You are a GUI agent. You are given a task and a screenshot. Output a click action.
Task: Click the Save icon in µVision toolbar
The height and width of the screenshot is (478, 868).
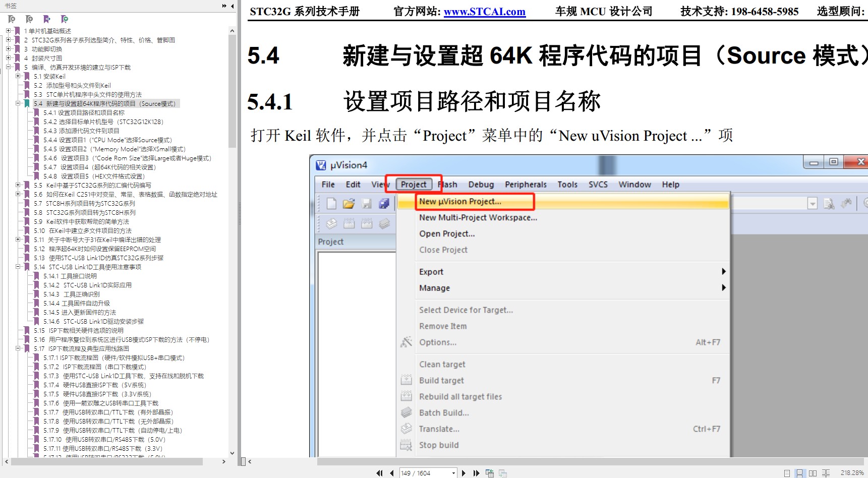click(367, 203)
